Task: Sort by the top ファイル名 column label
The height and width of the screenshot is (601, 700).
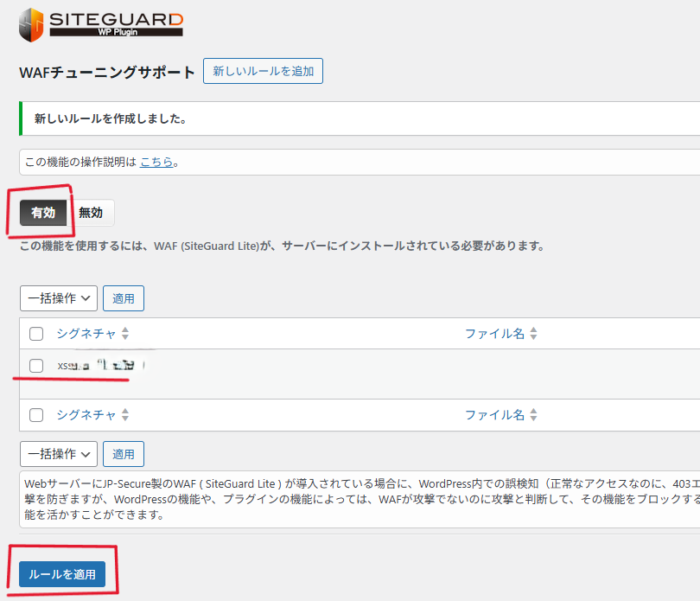Action: (494, 334)
